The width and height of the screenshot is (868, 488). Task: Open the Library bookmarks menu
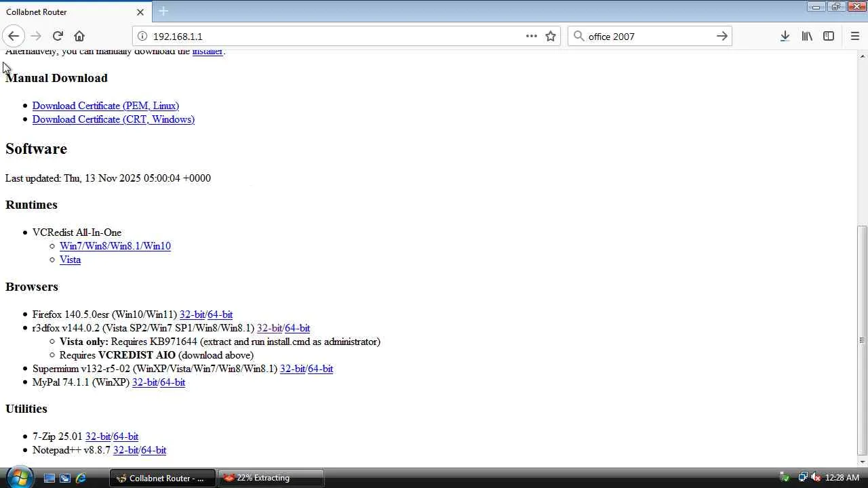click(807, 36)
